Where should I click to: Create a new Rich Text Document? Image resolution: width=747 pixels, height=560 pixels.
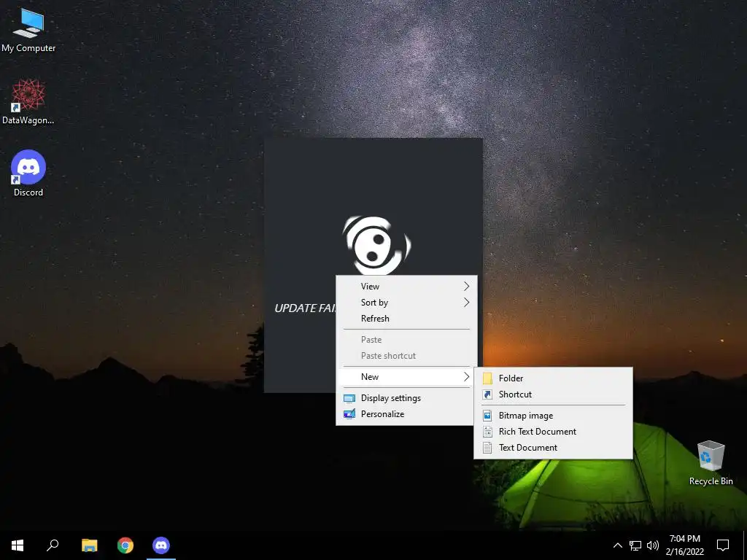pyautogui.click(x=553, y=432)
